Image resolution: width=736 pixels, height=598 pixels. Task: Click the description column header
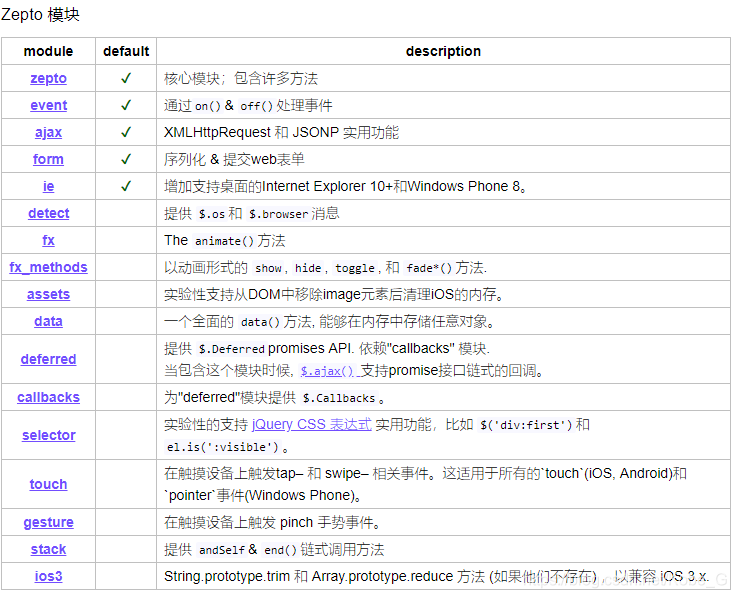coord(443,51)
